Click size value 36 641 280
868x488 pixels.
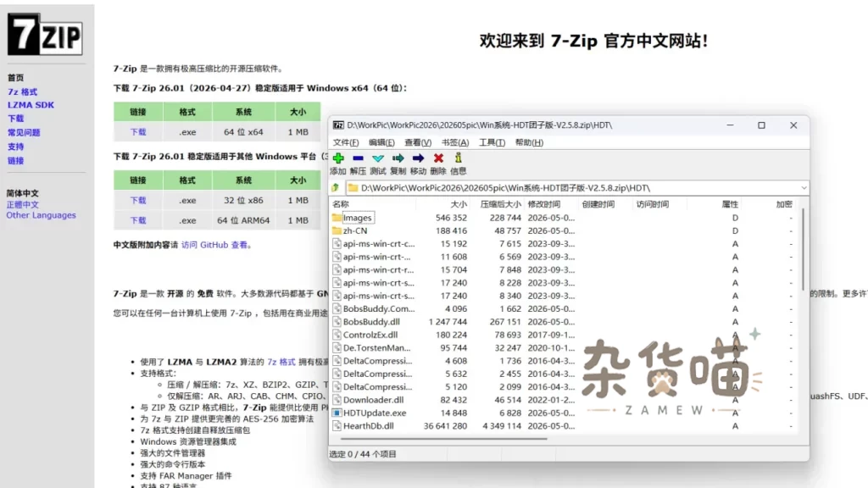(x=445, y=426)
